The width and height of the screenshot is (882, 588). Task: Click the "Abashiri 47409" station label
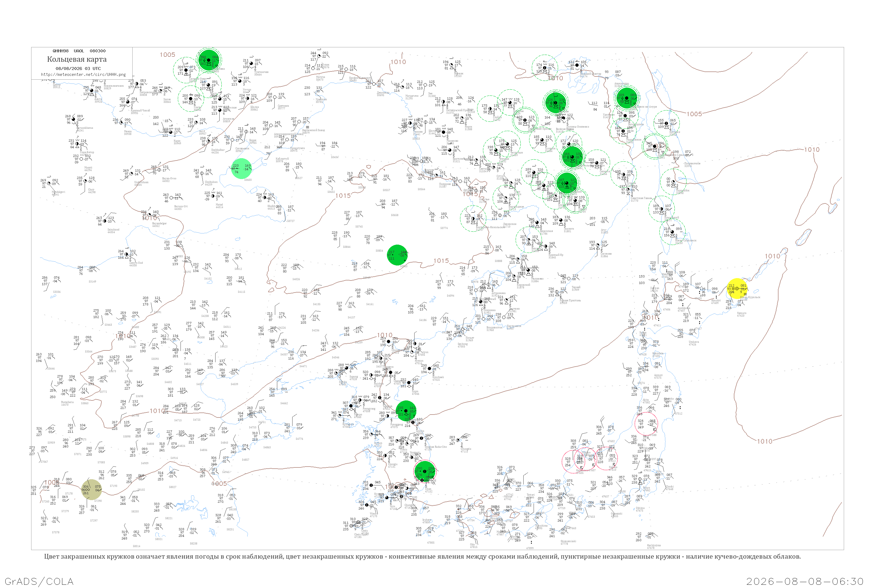[716, 302]
